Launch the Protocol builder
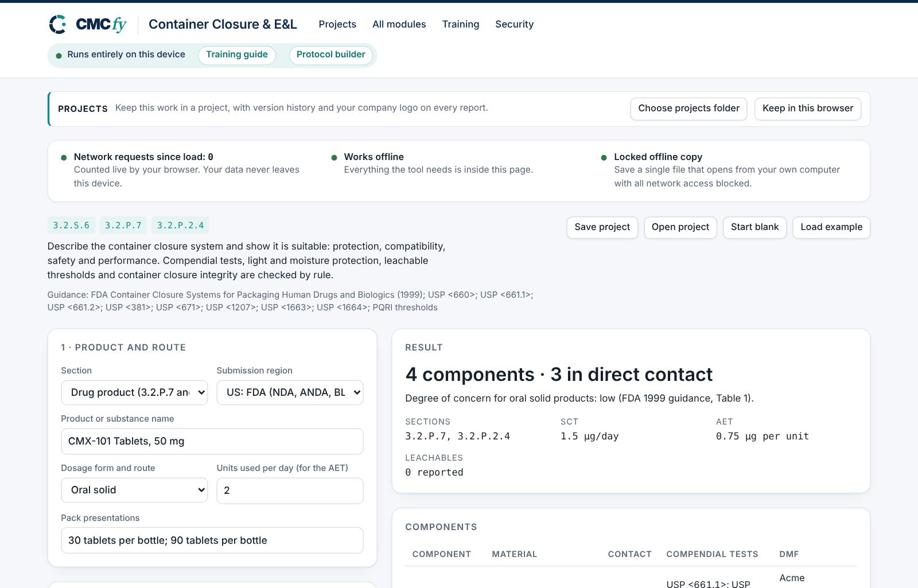The image size is (918, 588). (330, 55)
